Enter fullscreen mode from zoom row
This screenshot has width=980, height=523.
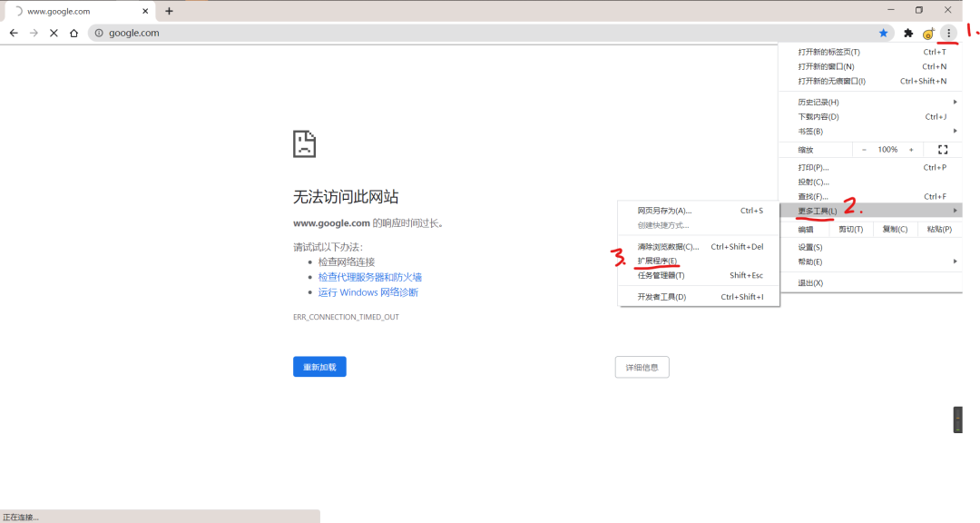coord(943,150)
